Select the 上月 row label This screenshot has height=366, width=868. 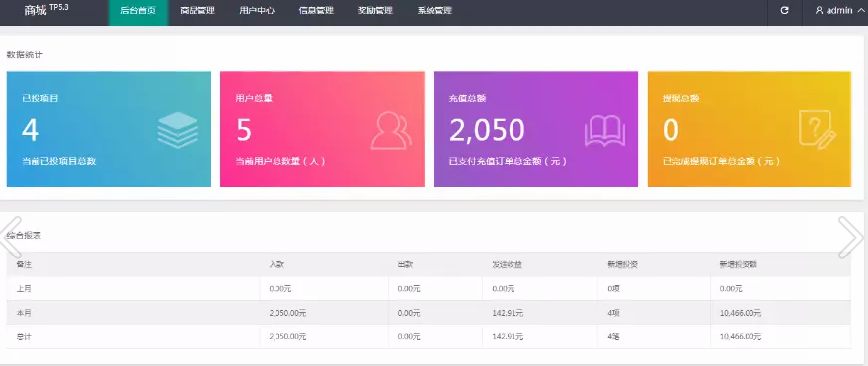click(24, 289)
